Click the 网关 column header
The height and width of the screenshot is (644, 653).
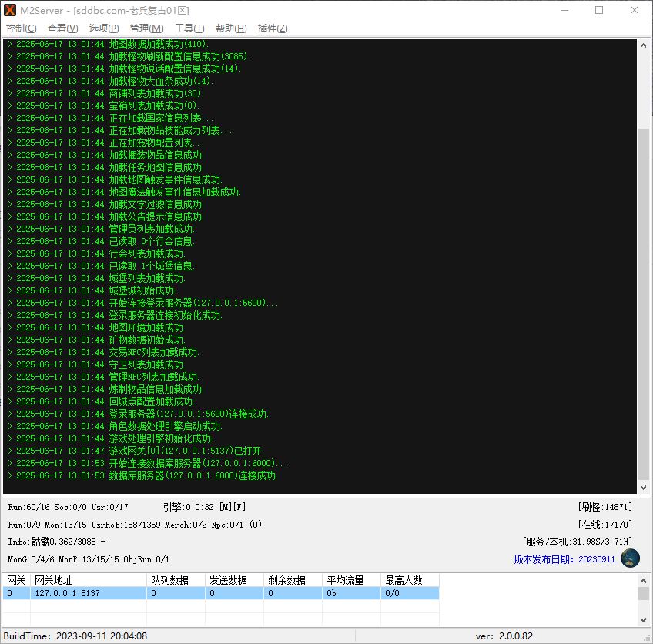pyautogui.click(x=16, y=580)
